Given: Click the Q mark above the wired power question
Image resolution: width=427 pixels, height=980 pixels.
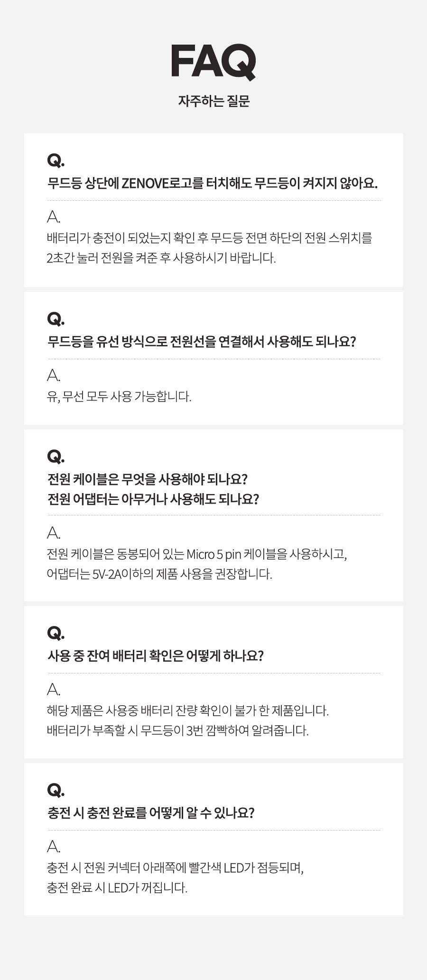Looking at the screenshot, I should point(56,319).
